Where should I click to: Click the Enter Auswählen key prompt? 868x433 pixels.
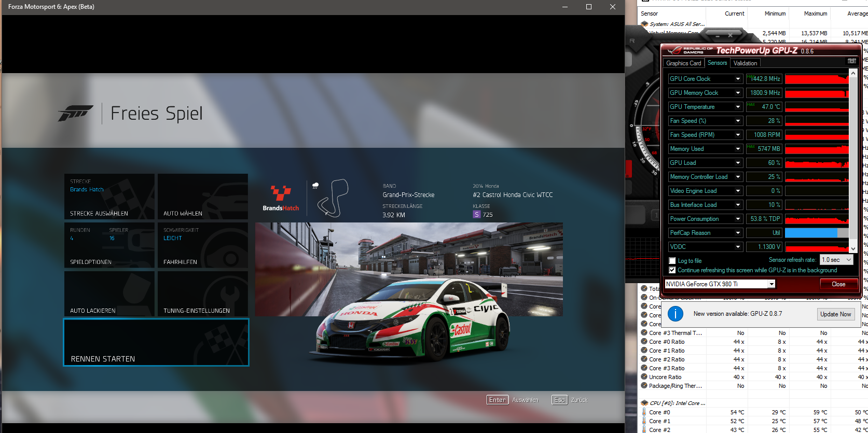point(513,400)
